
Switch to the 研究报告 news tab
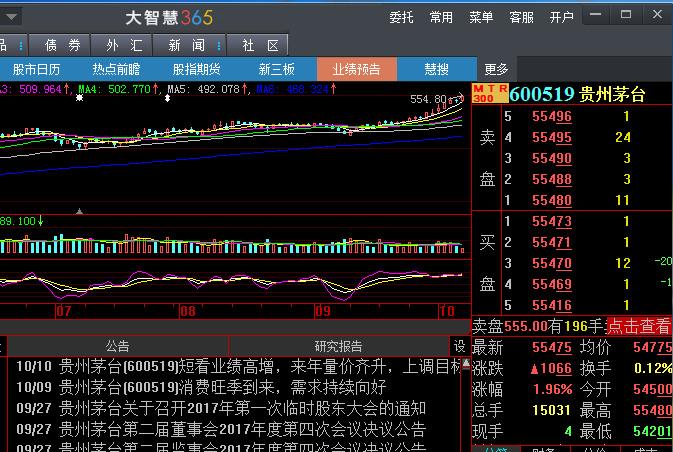click(338, 346)
